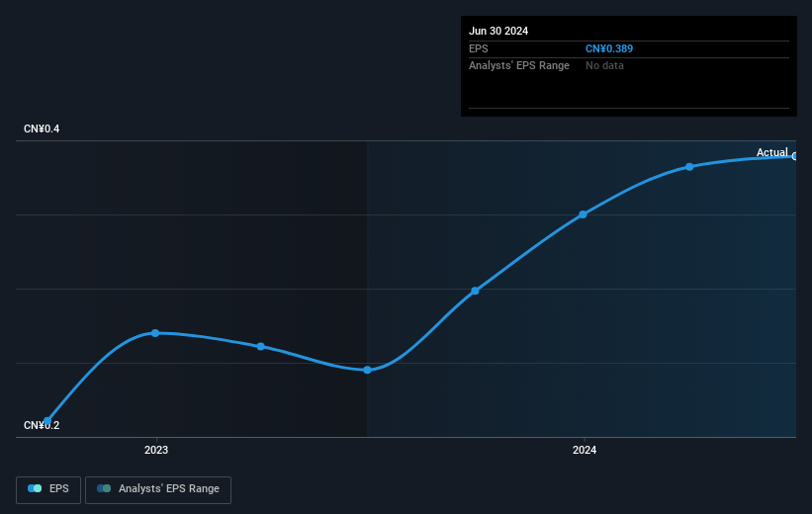This screenshot has height=514, width=812.
Task: Click the CN¥0.2 y-axis label
Action: (x=42, y=425)
